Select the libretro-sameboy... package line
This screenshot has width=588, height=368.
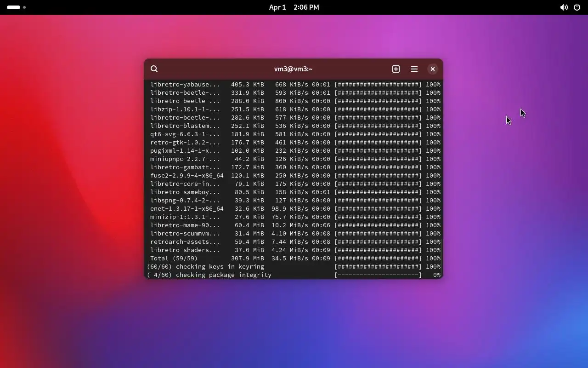[295, 192]
